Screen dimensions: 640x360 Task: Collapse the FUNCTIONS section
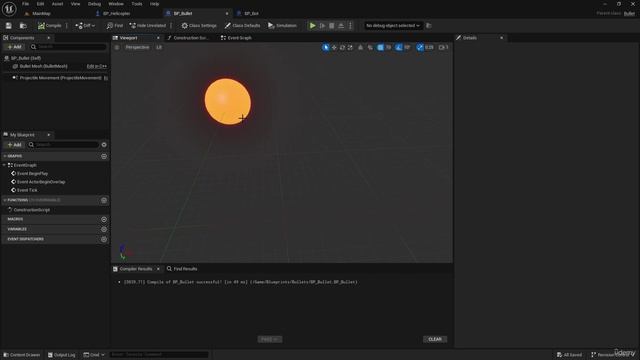(5, 200)
